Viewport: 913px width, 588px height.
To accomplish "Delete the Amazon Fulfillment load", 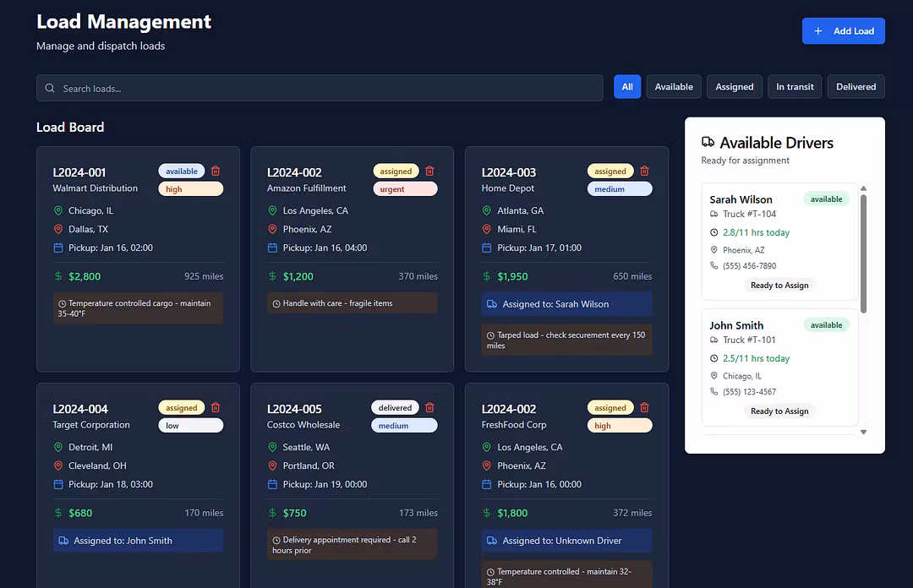I will tap(429, 171).
